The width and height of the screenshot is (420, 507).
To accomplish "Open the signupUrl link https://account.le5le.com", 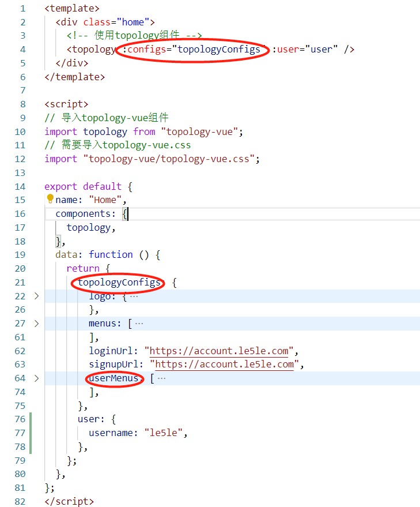I will [x=225, y=365].
